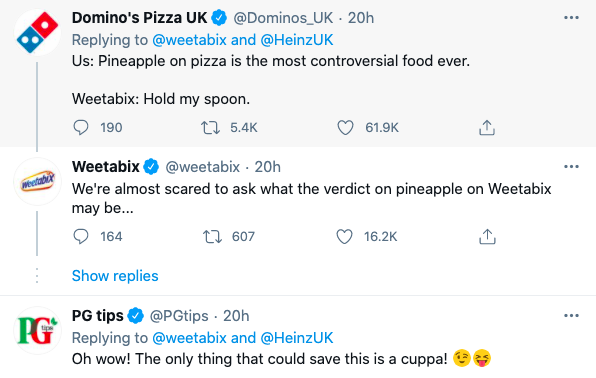596x378 pixels.
Task: Share the Weetabix pineapple tweet
Action: pos(487,237)
